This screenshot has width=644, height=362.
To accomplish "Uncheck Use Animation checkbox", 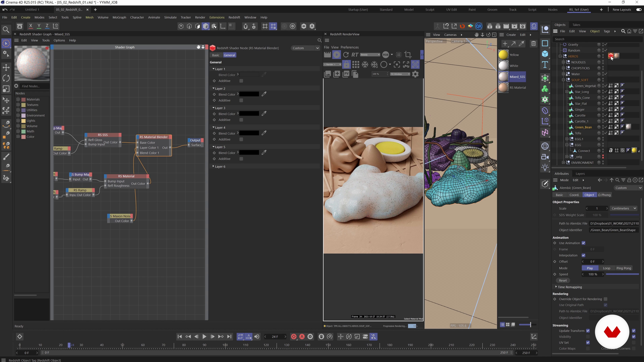I will click(583, 243).
